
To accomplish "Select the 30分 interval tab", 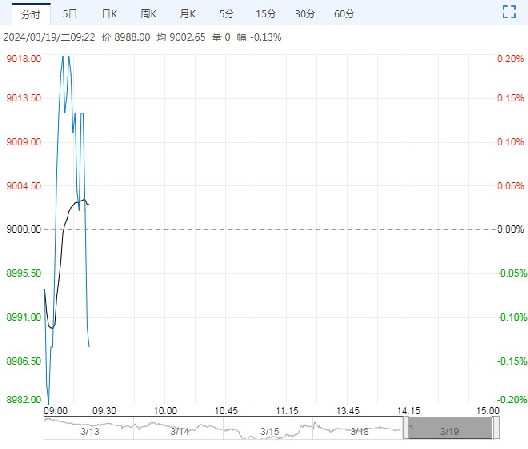I will [x=305, y=14].
